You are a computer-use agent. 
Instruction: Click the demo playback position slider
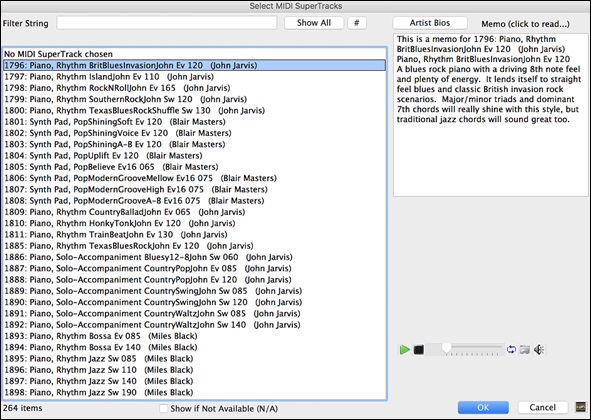pos(465,349)
